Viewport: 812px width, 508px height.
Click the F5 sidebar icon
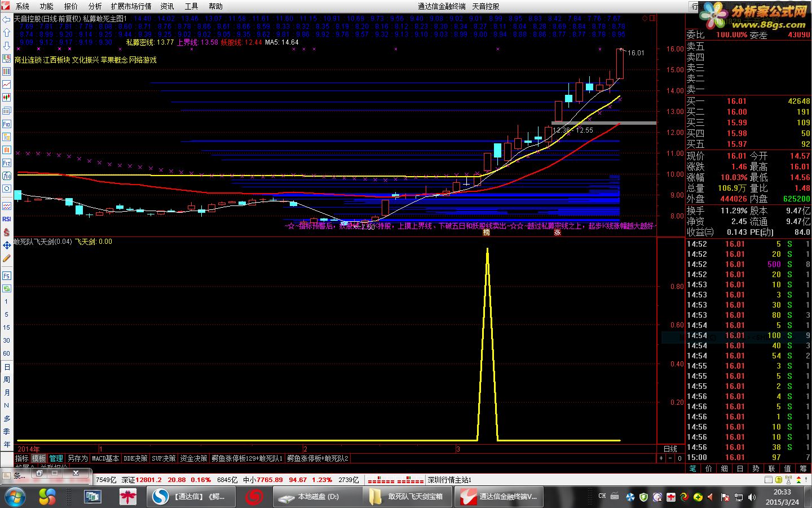pos(7,275)
